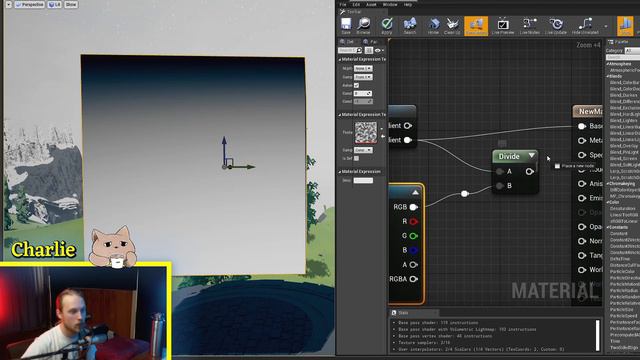Open the texture asset picker dropdown arrow
Screen dimensions: 640x360
(x=382, y=129)
